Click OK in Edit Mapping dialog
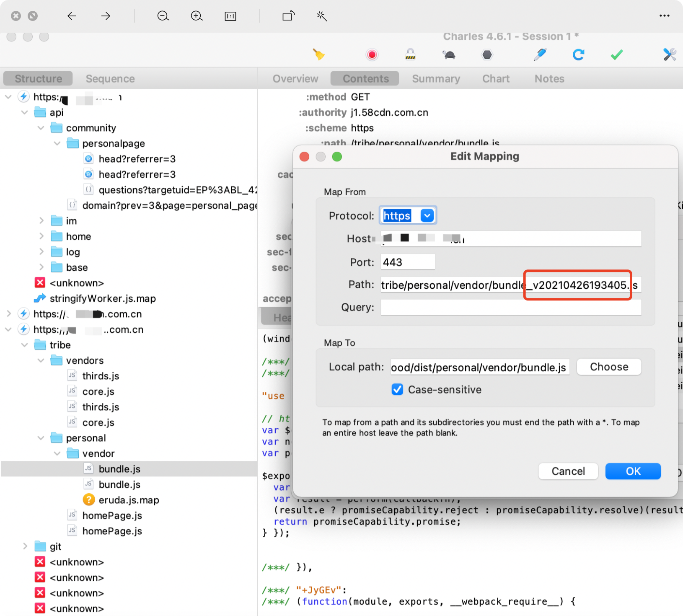683x616 pixels. coord(633,471)
